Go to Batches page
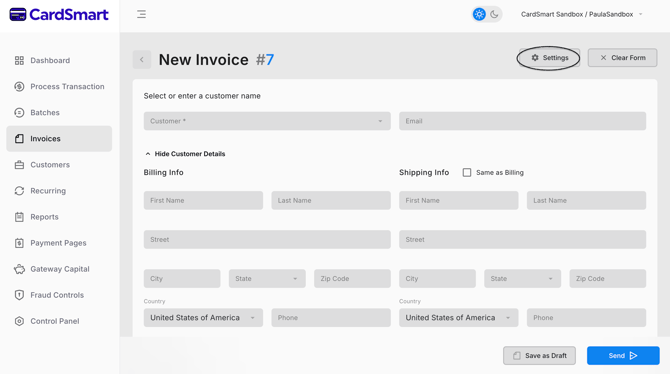This screenshot has width=670, height=374. click(x=59, y=112)
